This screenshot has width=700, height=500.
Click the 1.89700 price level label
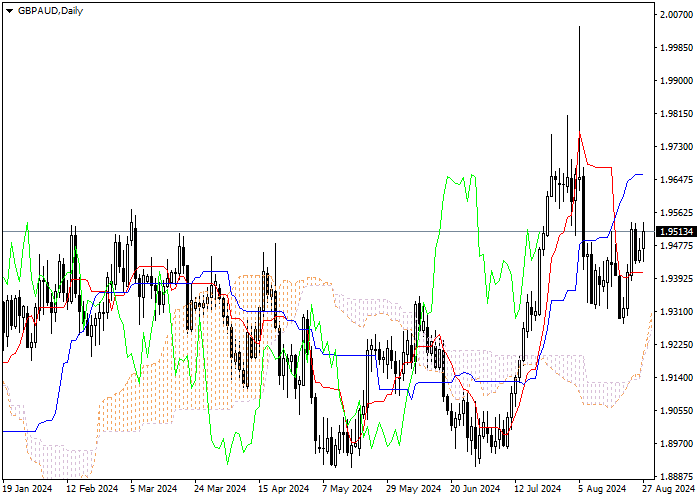[677, 444]
